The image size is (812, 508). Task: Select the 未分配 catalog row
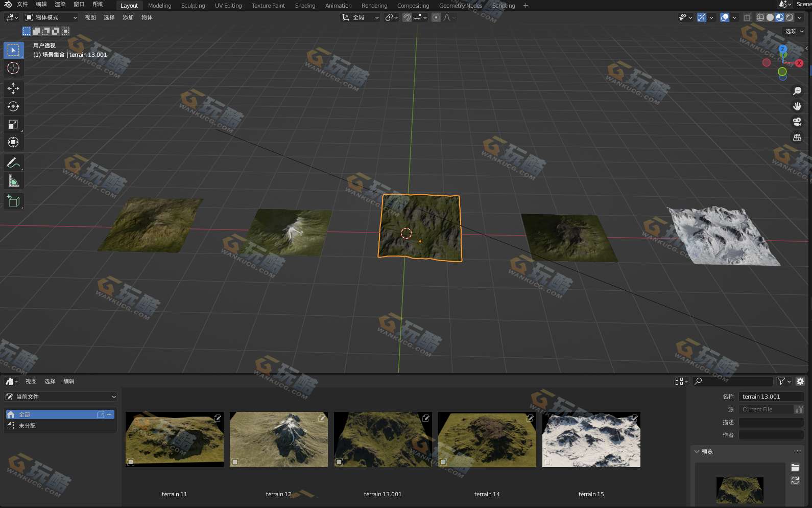[60, 426]
